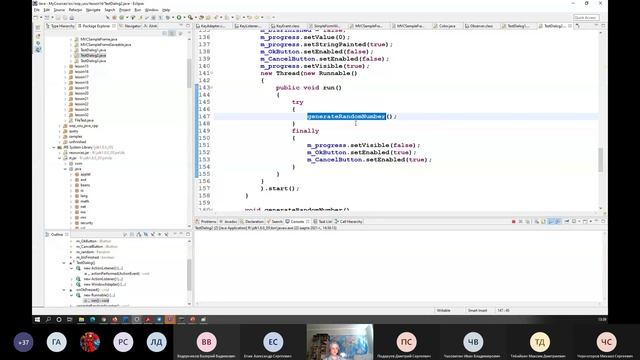Click the Debug bug icon in the toolbar

pyautogui.click(x=167, y=18)
